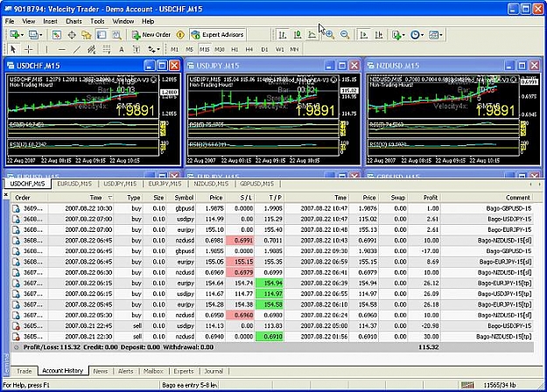
Task: Open the New Chart dropdown
Action: 17,35
